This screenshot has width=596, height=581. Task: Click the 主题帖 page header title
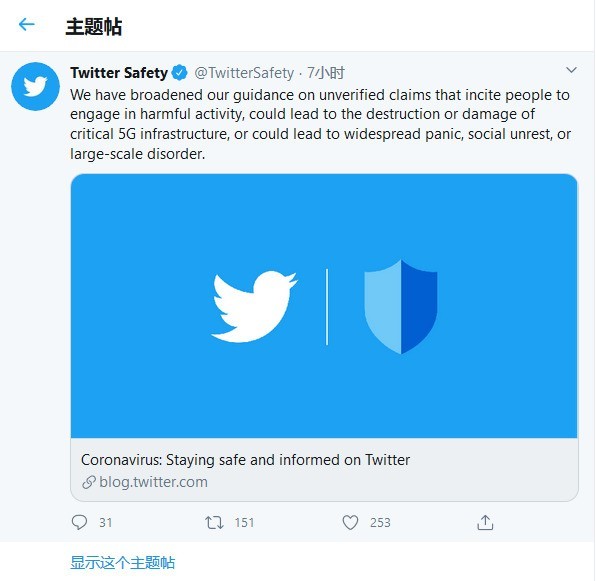coord(94,27)
